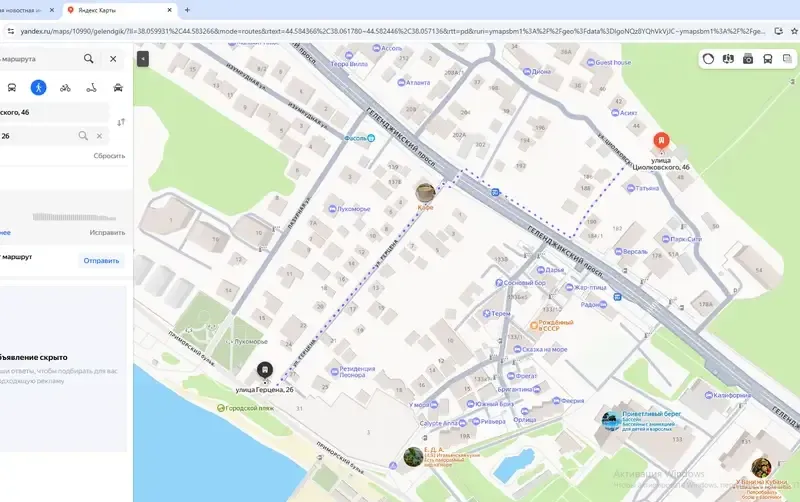Swap start and destination points

coord(121,122)
